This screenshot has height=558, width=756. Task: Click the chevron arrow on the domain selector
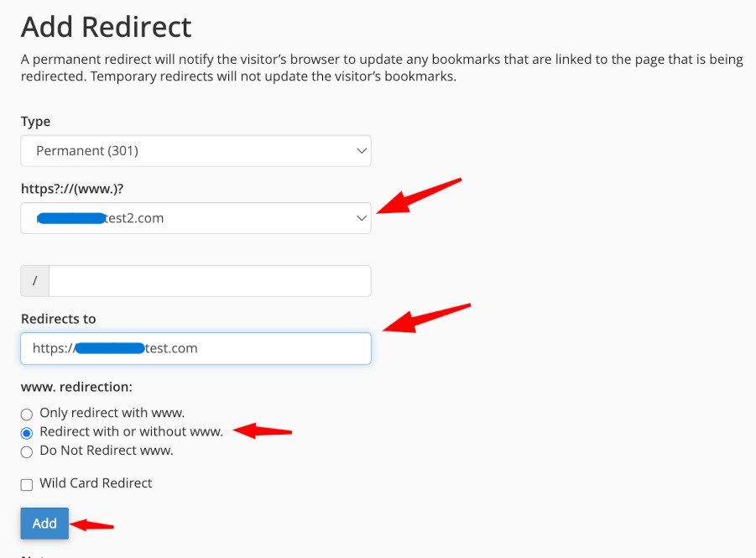(x=362, y=218)
